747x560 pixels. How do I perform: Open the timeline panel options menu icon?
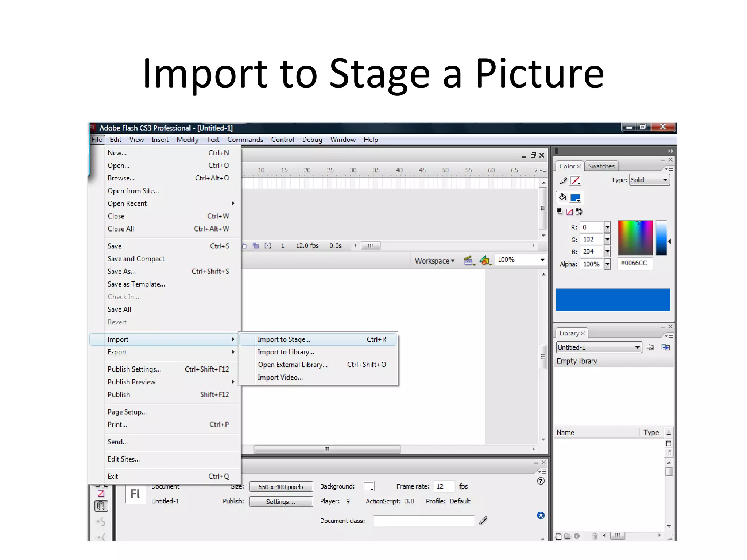[x=543, y=170]
